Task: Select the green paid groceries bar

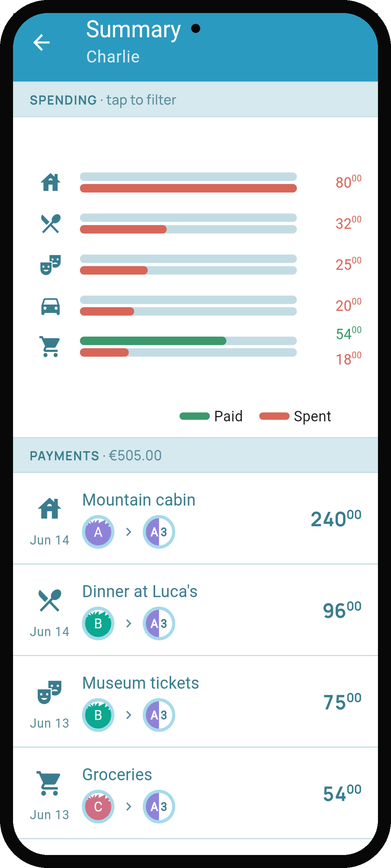Action: [153, 341]
